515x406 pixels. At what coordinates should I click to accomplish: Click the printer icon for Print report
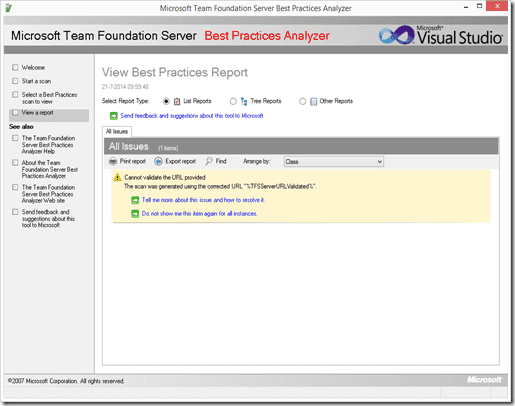tap(113, 161)
